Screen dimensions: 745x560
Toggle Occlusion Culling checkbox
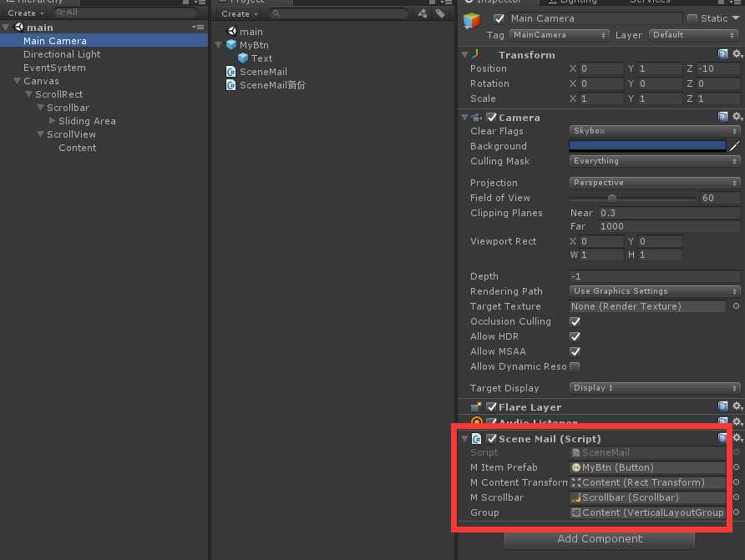(x=575, y=321)
